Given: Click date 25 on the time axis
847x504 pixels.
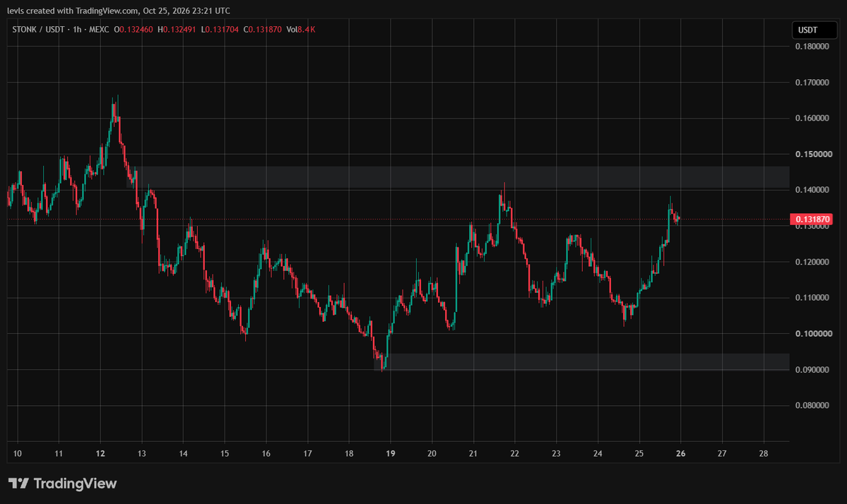Looking at the screenshot, I should [639, 454].
